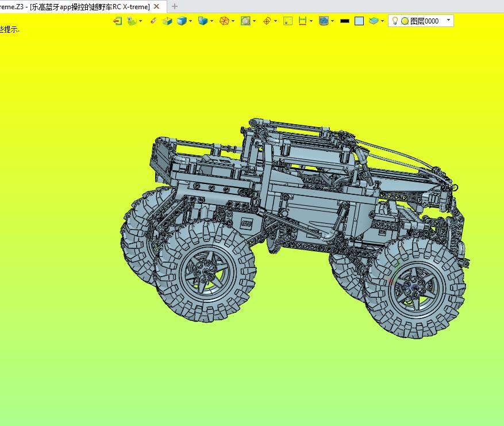Select the 乐高蓝牙app操控的越野车RC X-treme tab

pyautogui.click(x=90, y=7)
